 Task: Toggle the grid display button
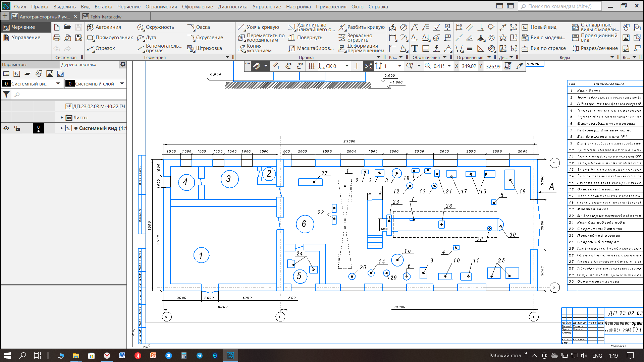pos(312,66)
